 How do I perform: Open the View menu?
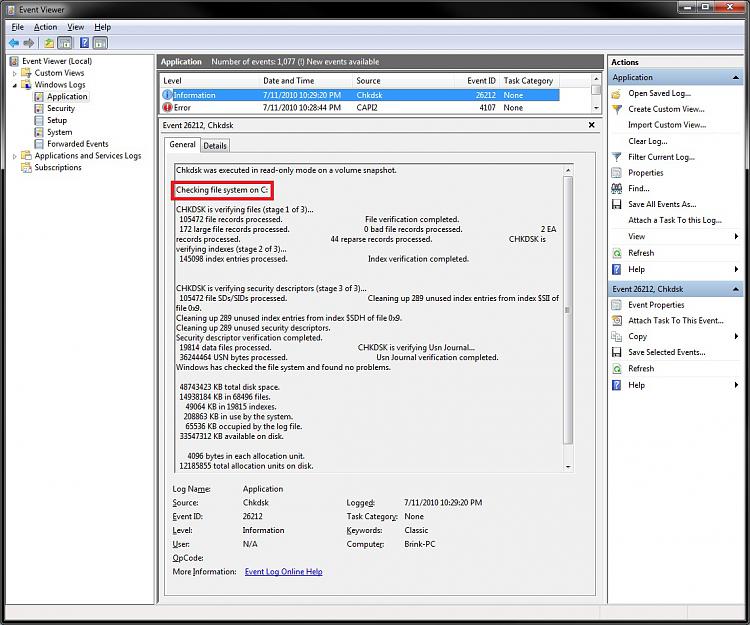pos(76,27)
